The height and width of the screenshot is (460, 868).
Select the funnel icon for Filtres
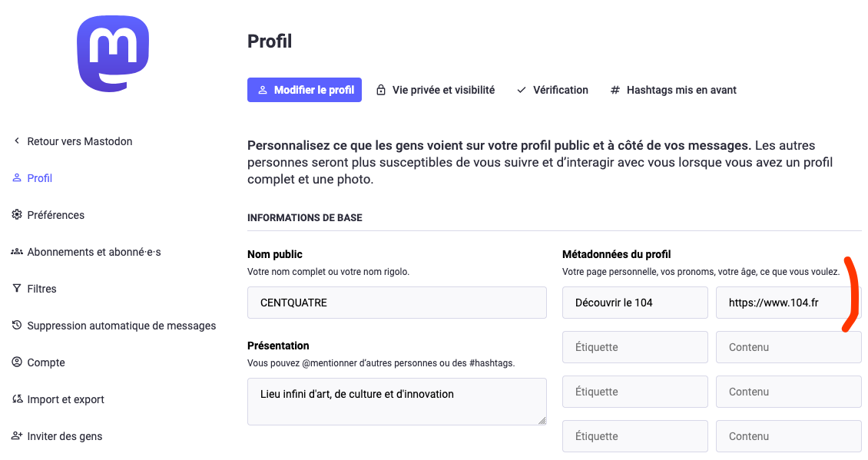(x=17, y=289)
